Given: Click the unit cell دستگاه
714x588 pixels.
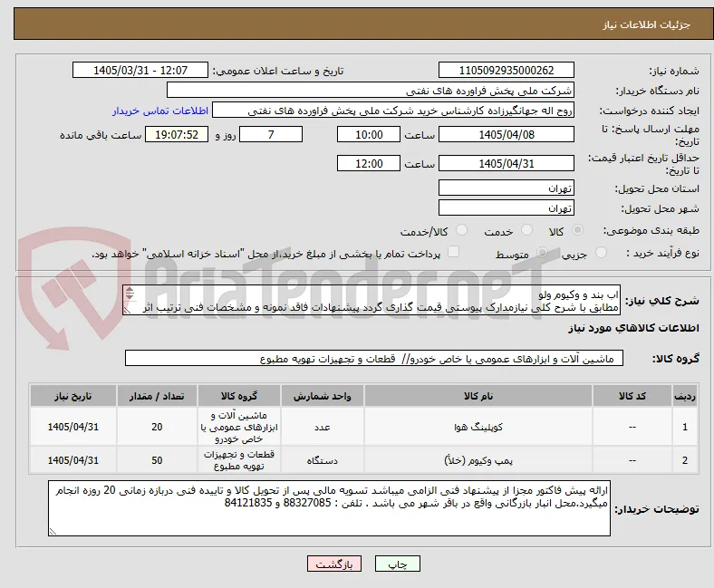Looking at the screenshot, I should pyautogui.click(x=323, y=460).
